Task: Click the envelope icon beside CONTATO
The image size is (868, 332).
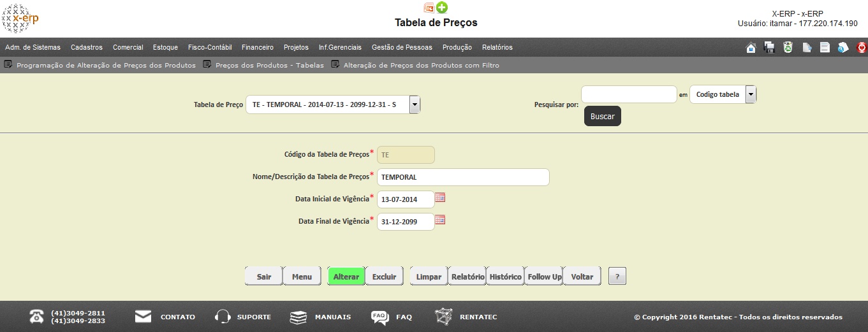Action: point(143,317)
